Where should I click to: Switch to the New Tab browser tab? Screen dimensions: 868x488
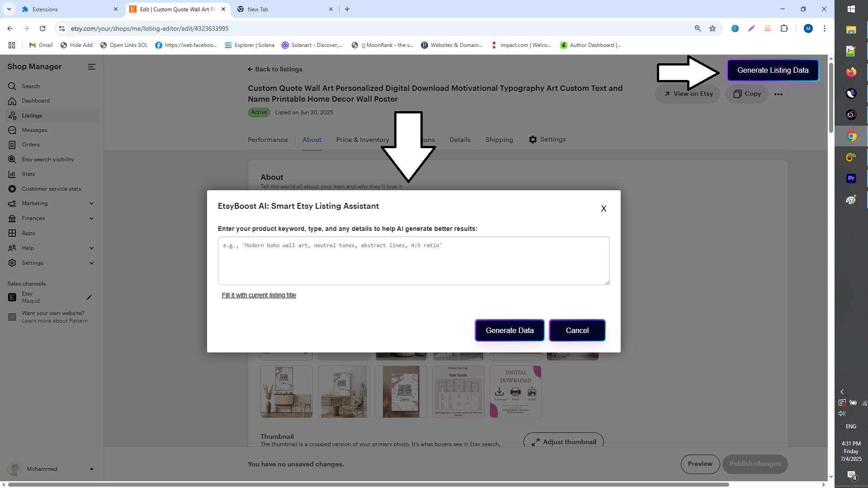pyautogui.click(x=285, y=9)
